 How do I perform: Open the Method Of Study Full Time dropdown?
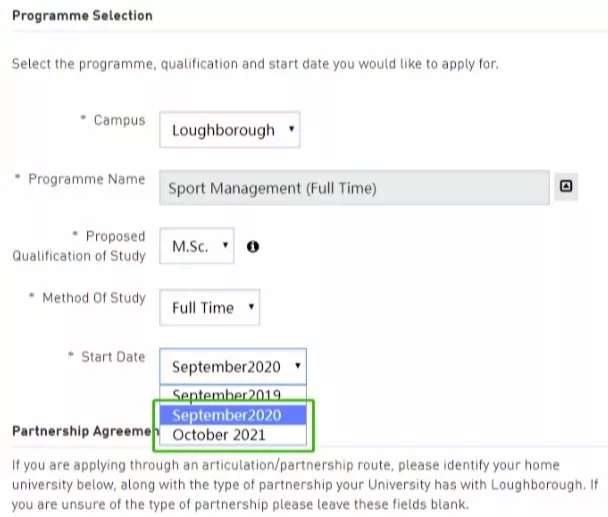pos(209,308)
